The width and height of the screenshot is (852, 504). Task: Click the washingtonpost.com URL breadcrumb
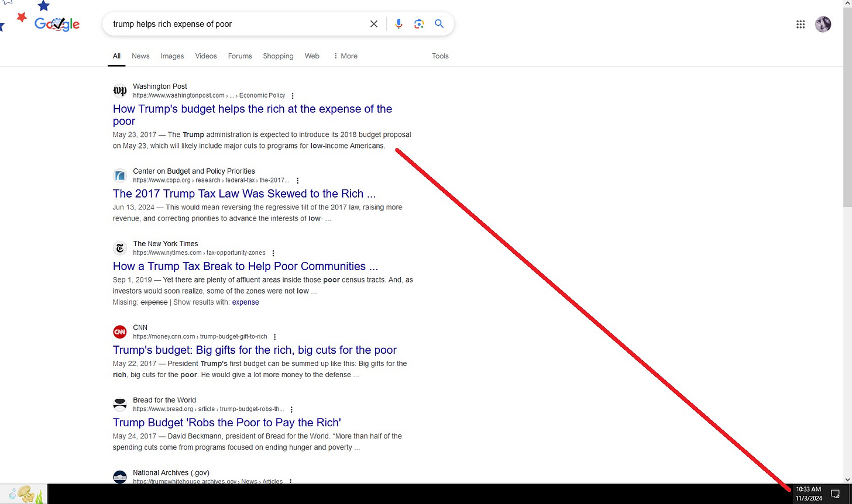[x=209, y=95]
